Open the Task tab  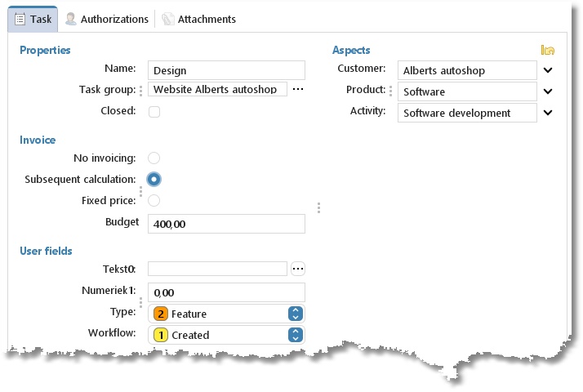click(33, 19)
